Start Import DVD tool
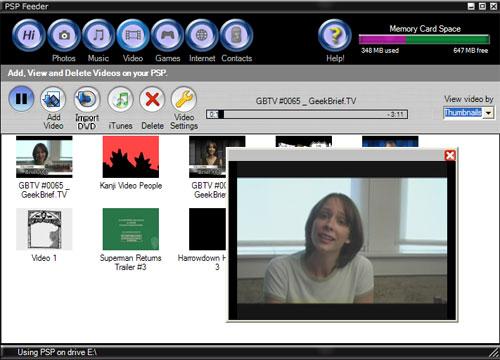Screen dimensions: 500x360 [x=87, y=99]
